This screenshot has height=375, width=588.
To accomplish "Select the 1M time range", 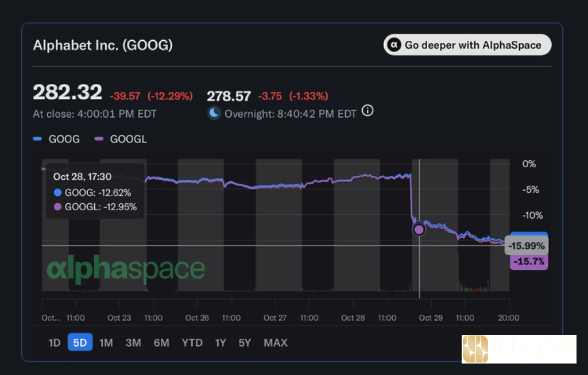I will pos(106,343).
